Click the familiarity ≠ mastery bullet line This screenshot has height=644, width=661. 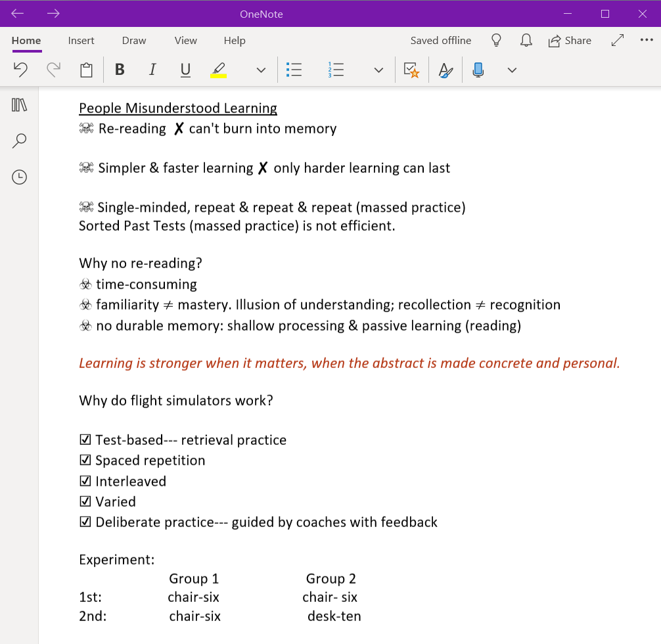[x=319, y=305]
